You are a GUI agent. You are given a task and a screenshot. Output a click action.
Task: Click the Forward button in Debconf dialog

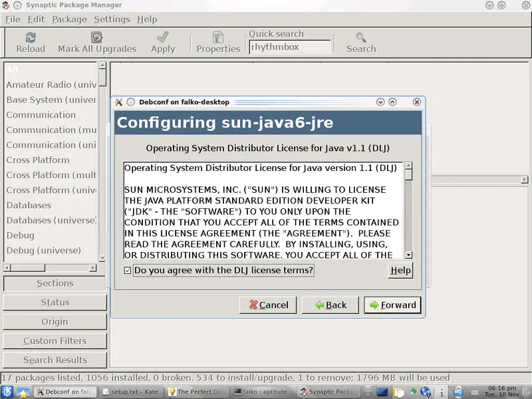pyautogui.click(x=392, y=305)
